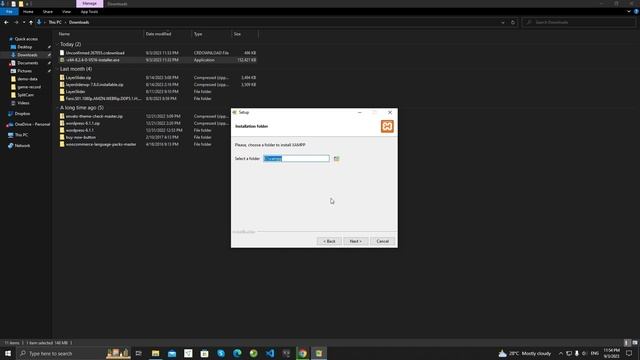Open Visual Studio Code from the taskbar
The image size is (640, 360).
coord(270,353)
